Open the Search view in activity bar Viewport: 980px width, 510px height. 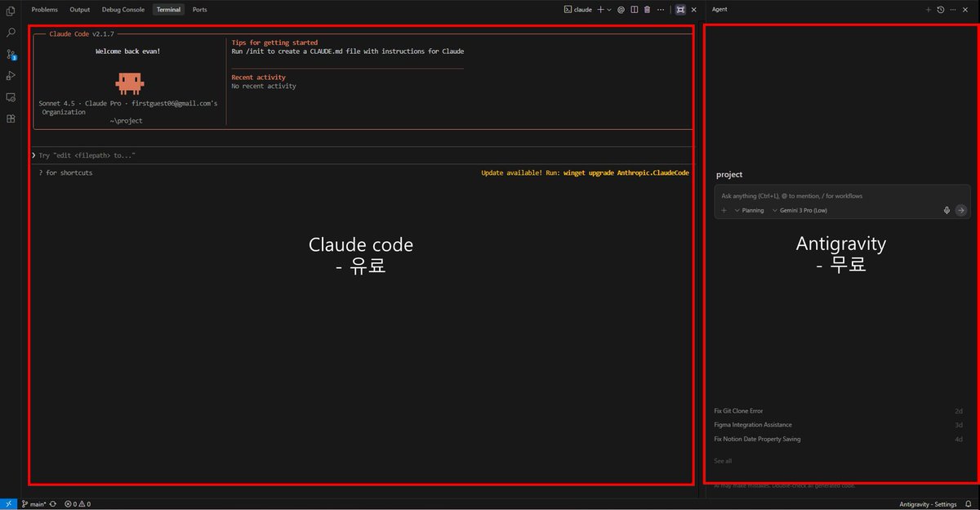click(11, 33)
